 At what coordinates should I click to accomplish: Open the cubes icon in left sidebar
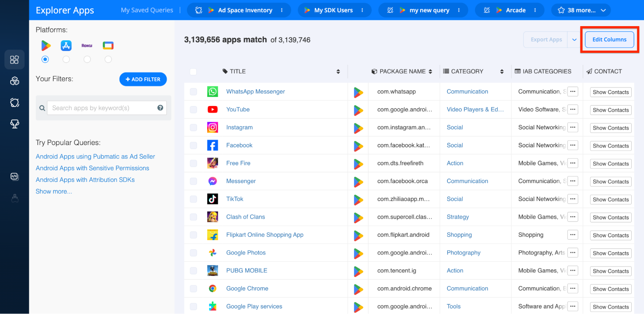(x=14, y=81)
